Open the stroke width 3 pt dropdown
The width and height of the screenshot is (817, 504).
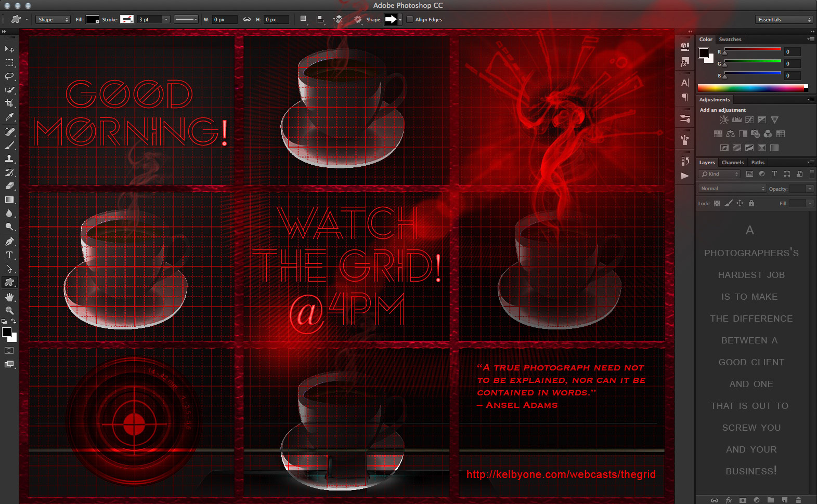(166, 19)
